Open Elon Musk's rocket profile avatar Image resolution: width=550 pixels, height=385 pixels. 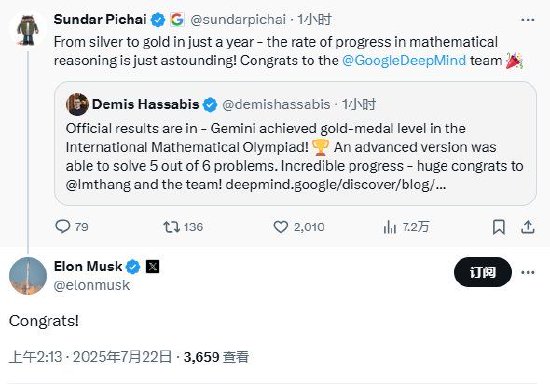point(28,276)
